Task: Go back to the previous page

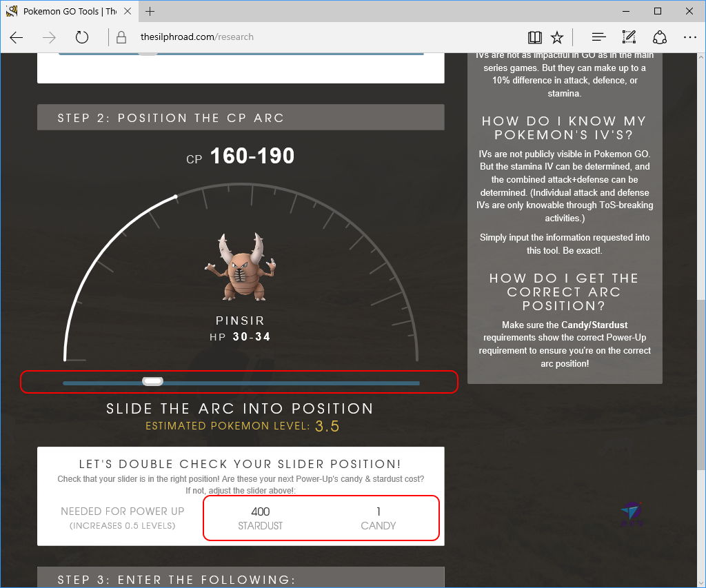Action: (x=17, y=37)
